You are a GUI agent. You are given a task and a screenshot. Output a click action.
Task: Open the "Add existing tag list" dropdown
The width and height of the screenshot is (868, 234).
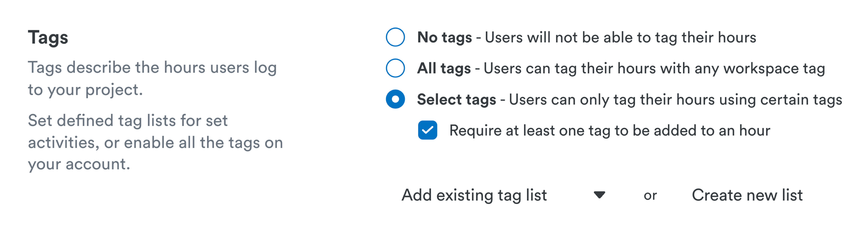pyautogui.click(x=474, y=195)
